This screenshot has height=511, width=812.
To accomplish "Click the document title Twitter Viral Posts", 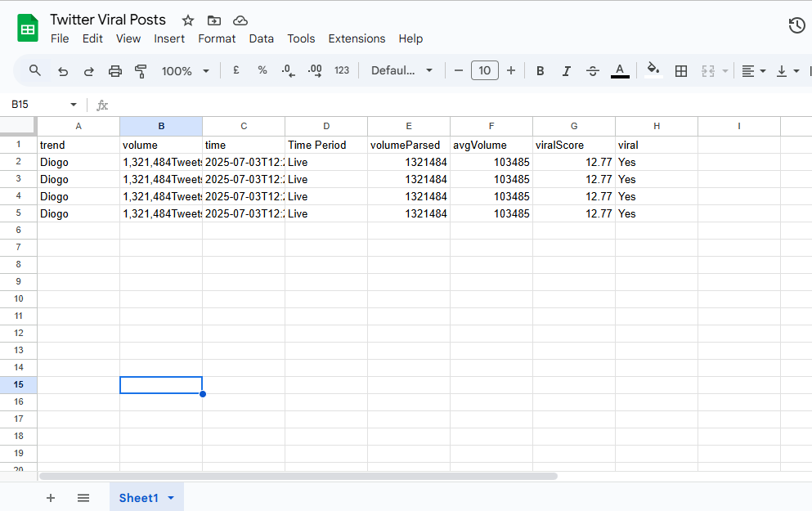I will click(x=108, y=20).
